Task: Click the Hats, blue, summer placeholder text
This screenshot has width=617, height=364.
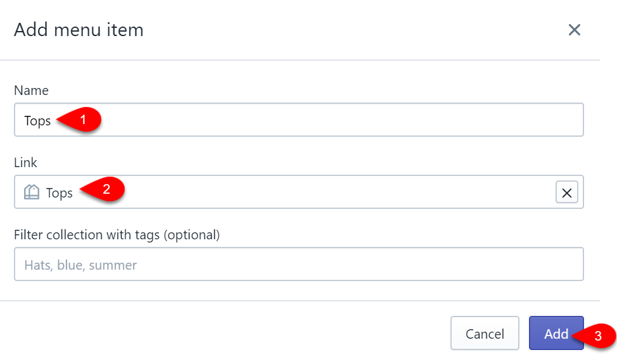Action: pos(80,265)
